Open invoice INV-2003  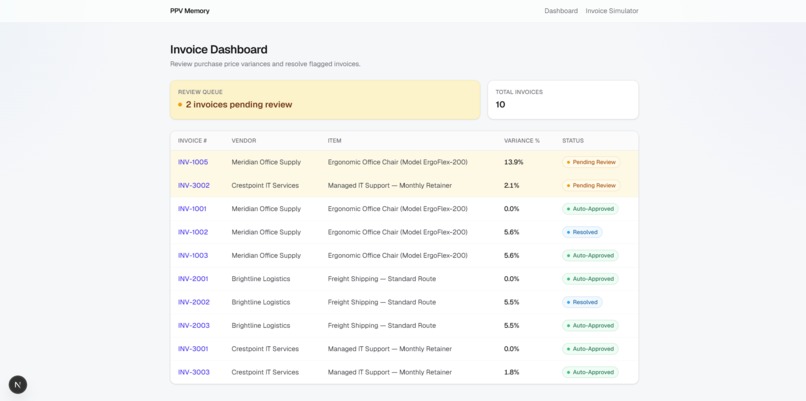coord(194,325)
